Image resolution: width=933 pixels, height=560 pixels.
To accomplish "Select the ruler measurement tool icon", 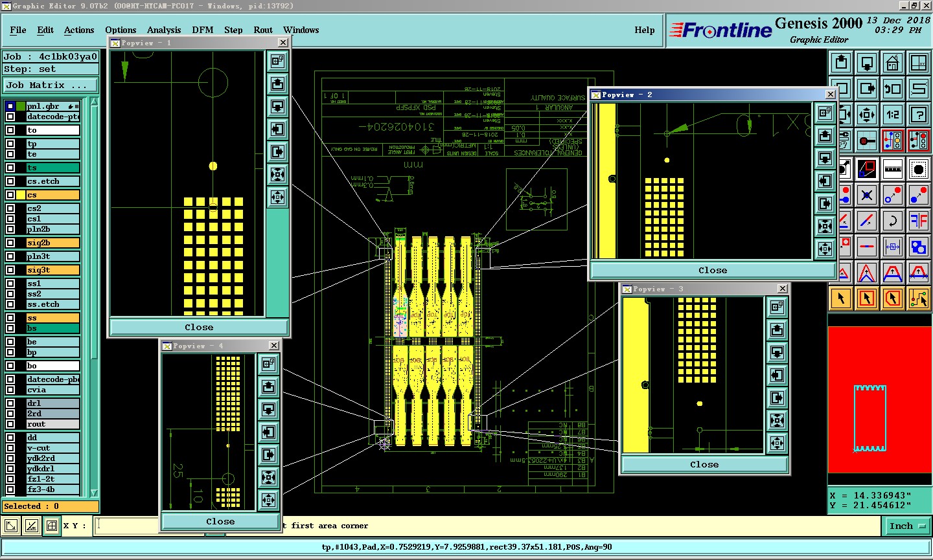I will (892, 169).
